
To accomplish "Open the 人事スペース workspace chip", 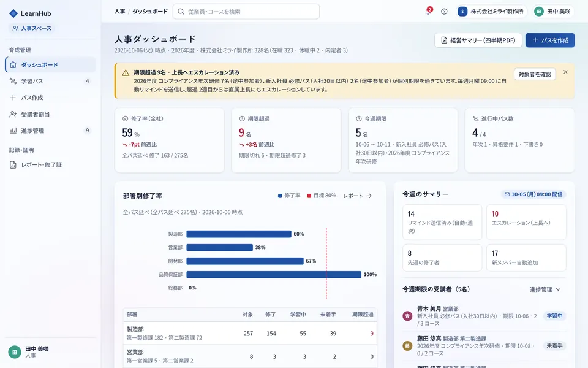I will (32, 28).
